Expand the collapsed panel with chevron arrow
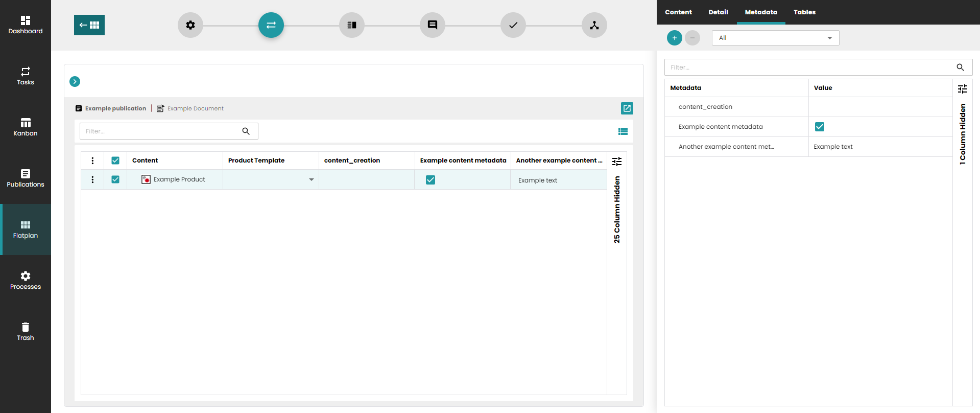Viewport: 980px width, 413px height. coord(75,81)
